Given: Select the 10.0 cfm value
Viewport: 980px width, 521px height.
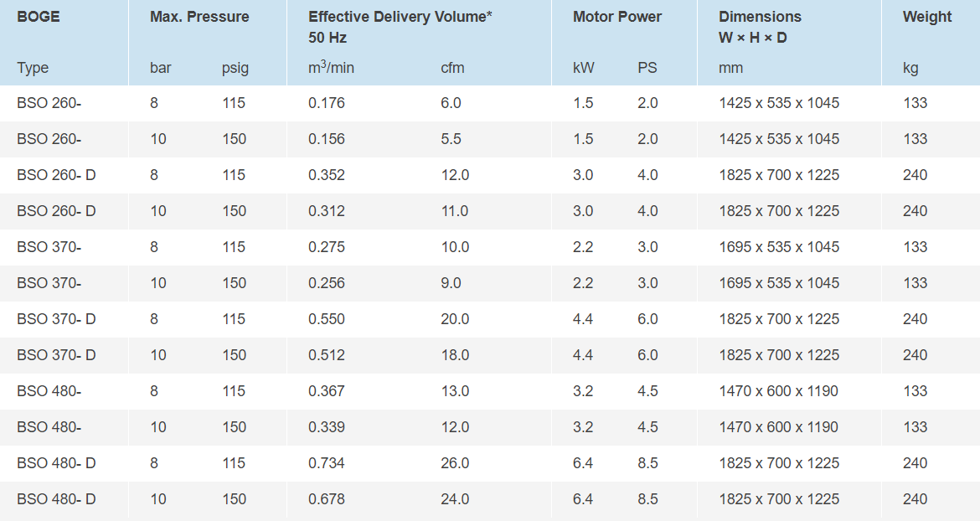Looking at the screenshot, I should 455,247.
